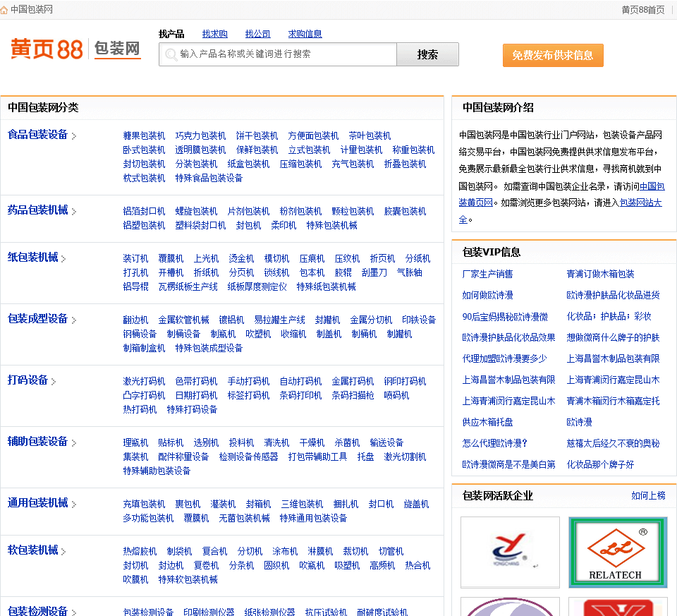Click 免费发布供求信息 orange button
The width and height of the screenshot is (677, 616).
[553, 55]
